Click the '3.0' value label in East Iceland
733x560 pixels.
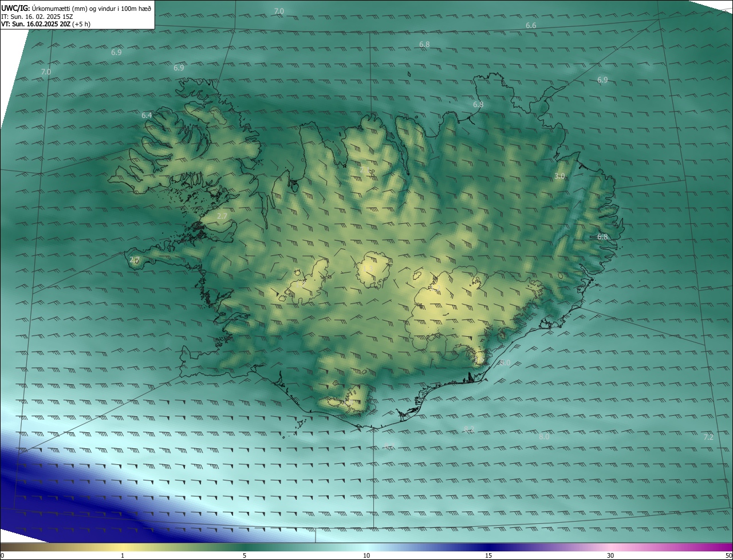pyautogui.click(x=559, y=176)
